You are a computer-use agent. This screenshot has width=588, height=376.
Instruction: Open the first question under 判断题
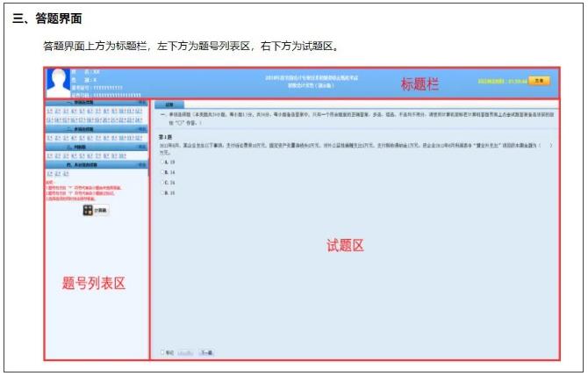point(49,155)
